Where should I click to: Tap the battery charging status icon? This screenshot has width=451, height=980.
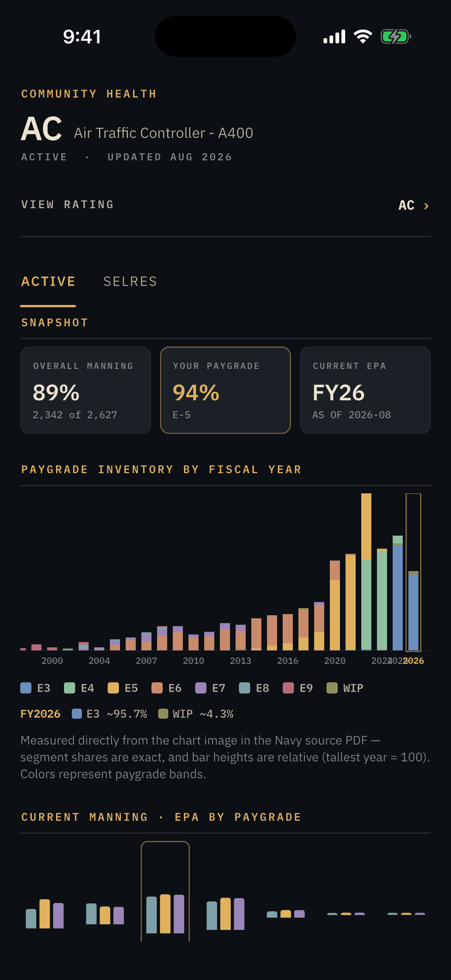pyautogui.click(x=396, y=37)
